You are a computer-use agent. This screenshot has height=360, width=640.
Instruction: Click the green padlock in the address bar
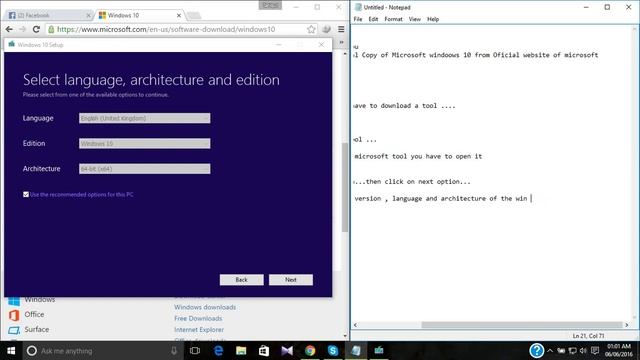click(51, 29)
